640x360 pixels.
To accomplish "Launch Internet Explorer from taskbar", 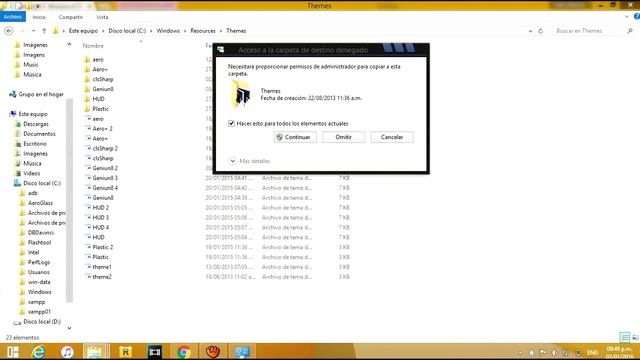I will tap(38, 352).
